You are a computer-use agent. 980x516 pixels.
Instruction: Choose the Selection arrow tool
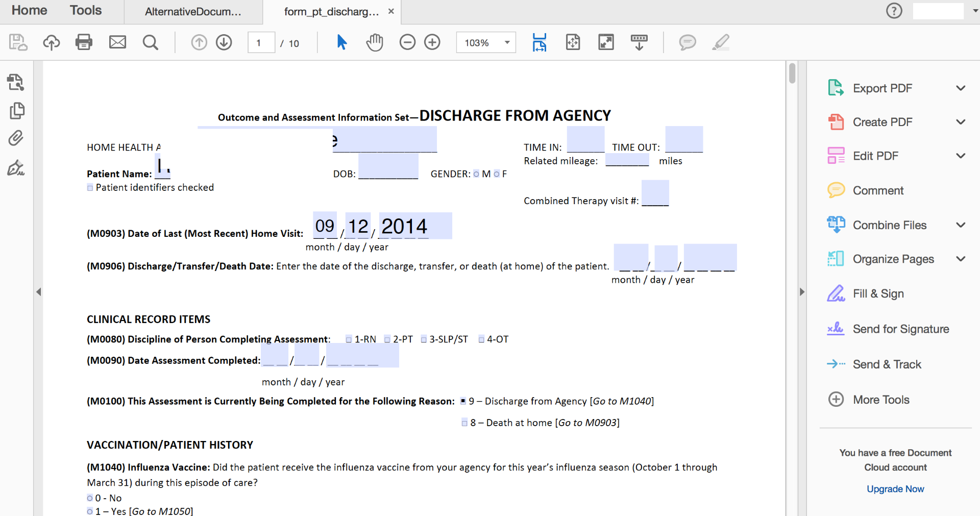click(x=341, y=42)
